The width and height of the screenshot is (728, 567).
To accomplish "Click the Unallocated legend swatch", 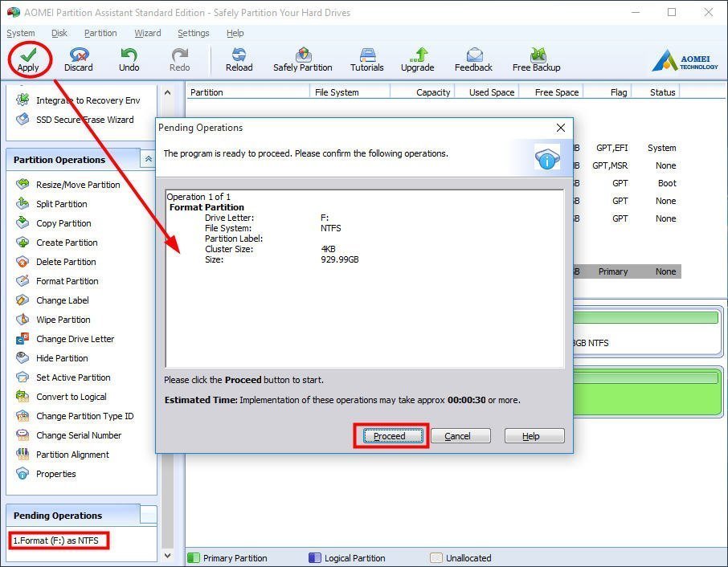I will coord(436,557).
